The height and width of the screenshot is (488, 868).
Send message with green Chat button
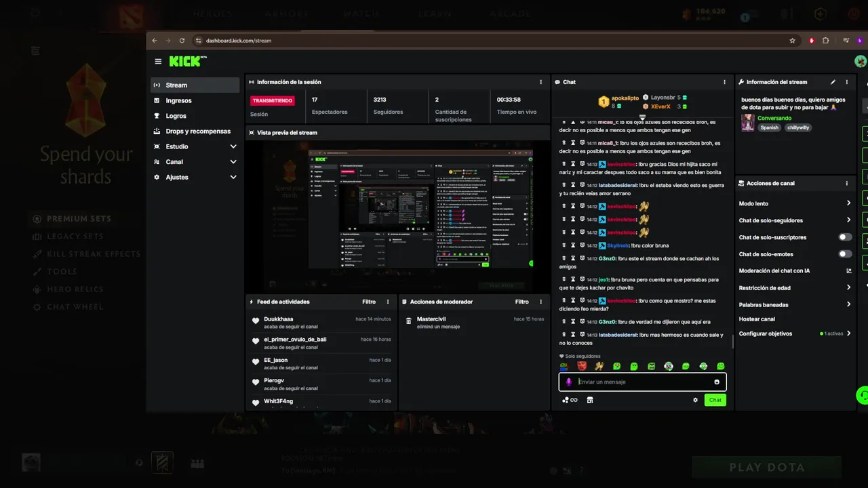[x=715, y=400]
